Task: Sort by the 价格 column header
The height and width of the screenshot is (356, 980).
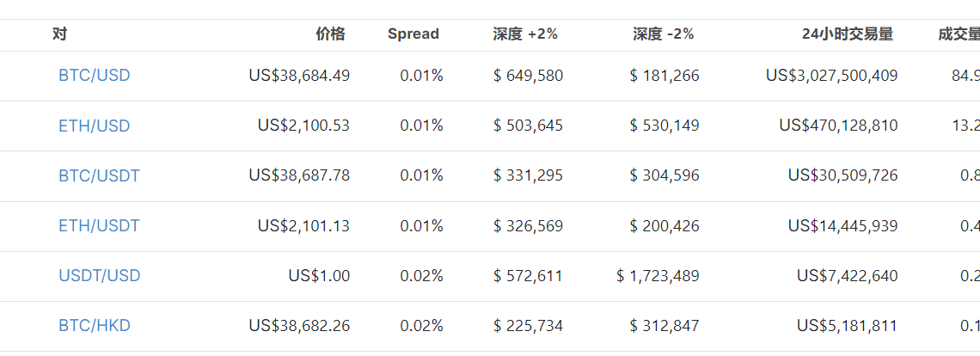Action: point(330,34)
